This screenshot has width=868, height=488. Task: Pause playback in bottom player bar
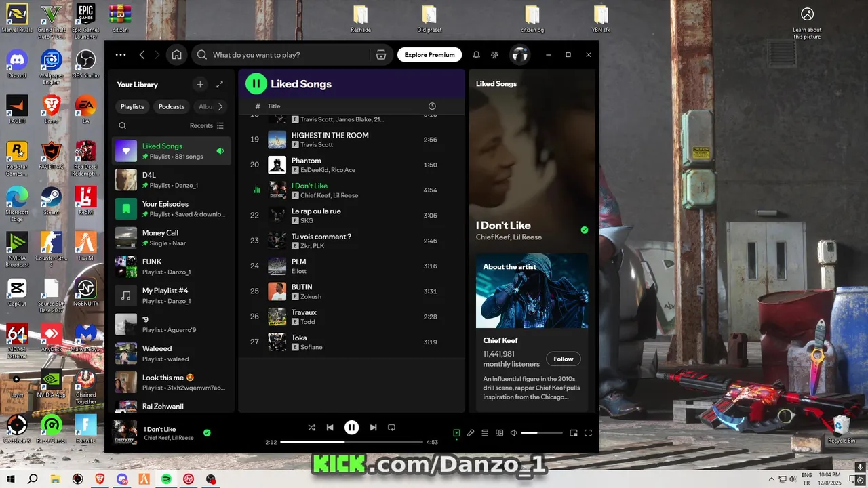tap(351, 428)
